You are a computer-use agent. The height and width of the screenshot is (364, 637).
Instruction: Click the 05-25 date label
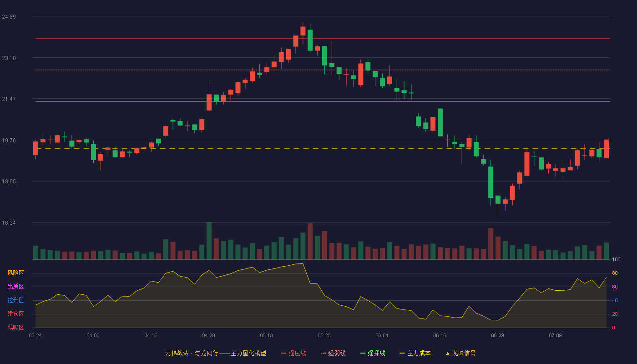pyautogui.click(x=324, y=335)
